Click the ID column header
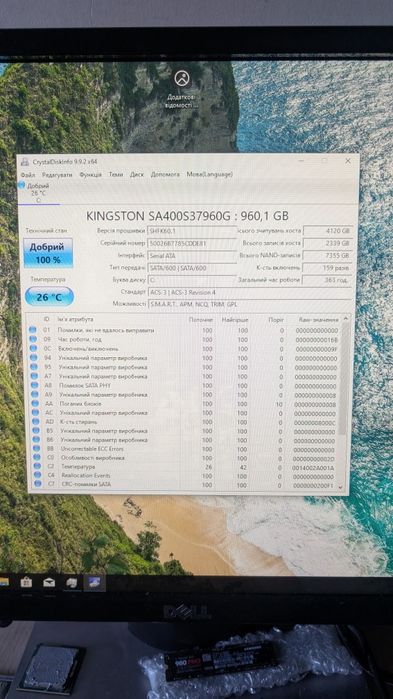 47,320
